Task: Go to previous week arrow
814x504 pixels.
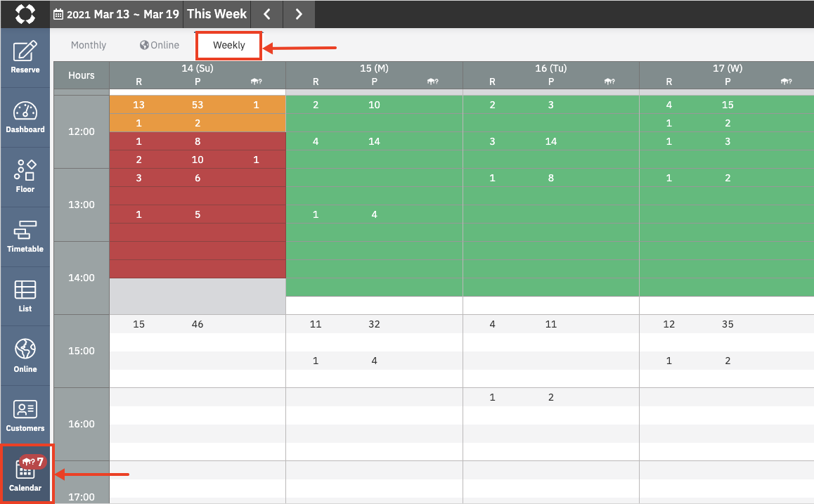Action: tap(267, 14)
